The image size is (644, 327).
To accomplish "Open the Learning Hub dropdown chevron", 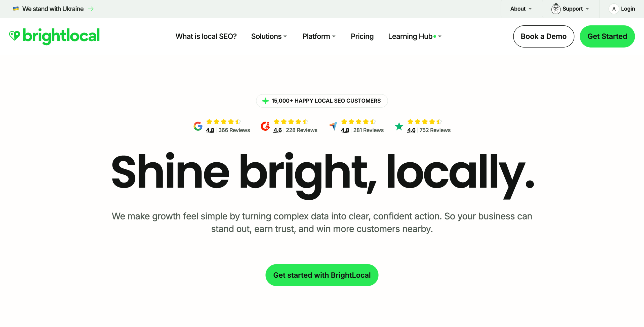I will [x=440, y=37].
